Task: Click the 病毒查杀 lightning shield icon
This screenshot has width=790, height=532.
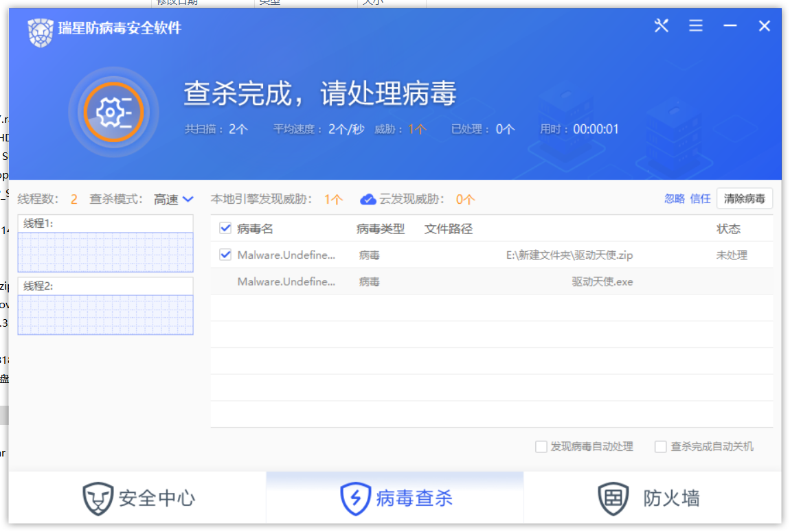Action: (355, 498)
